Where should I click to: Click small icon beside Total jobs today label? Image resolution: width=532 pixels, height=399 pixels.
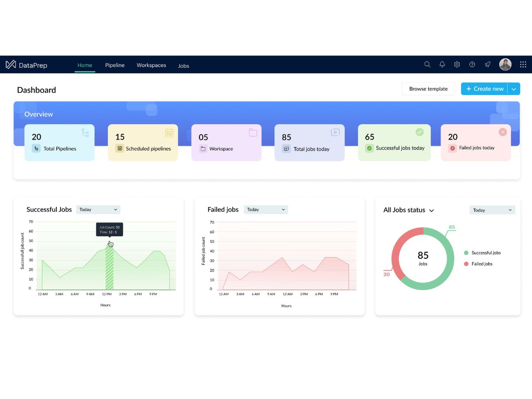286,149
